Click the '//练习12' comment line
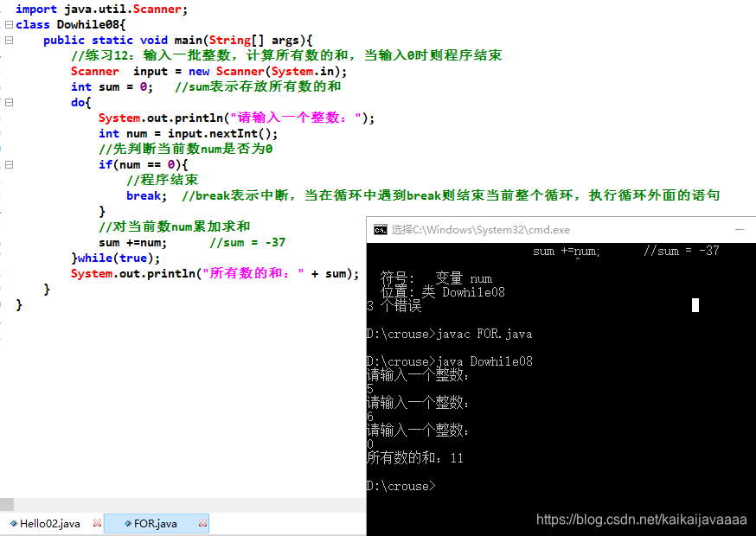 pyautogui.click(x=286, y=55)
